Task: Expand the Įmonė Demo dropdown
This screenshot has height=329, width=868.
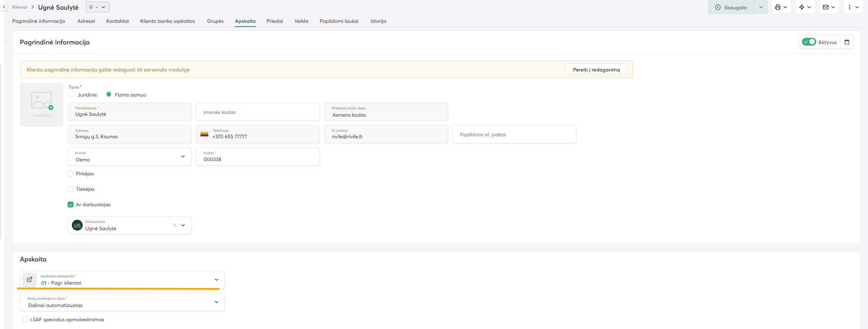Action: 183,157
